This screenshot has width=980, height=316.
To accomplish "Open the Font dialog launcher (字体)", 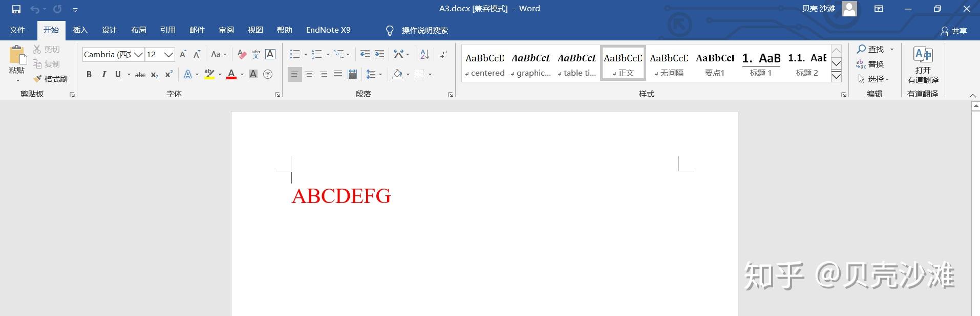I will [278, 95].
